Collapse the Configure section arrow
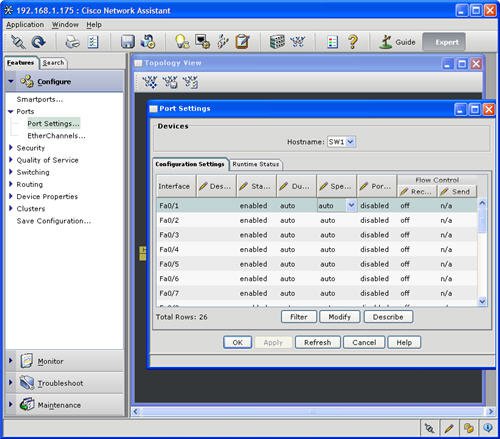 point(11,81)
